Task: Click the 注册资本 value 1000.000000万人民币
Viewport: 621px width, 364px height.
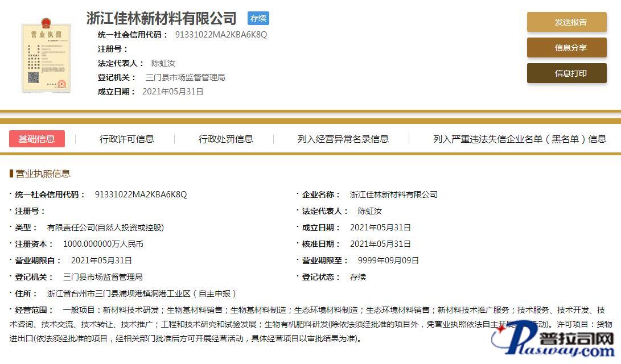Action: (x=103, y=244)
